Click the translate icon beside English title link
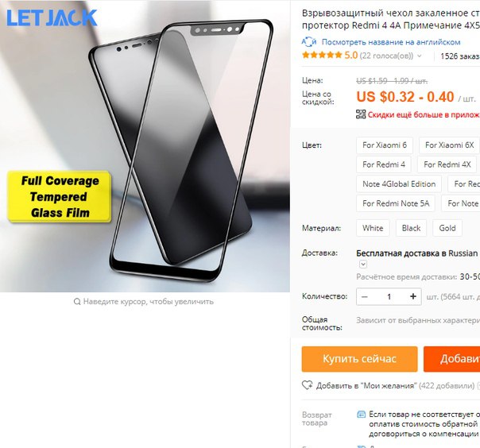Image resolution: width=480 pixels, height=448 pixels. click(x=309, y=41)
